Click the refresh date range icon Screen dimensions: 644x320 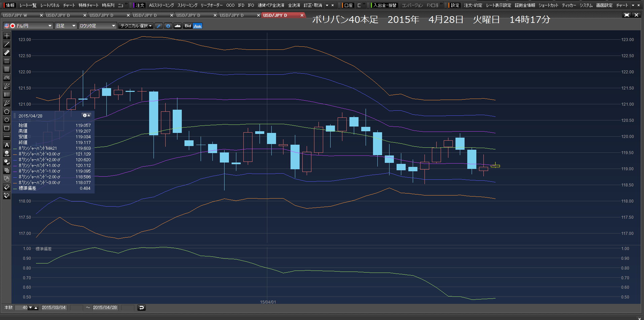click(141, 308)
